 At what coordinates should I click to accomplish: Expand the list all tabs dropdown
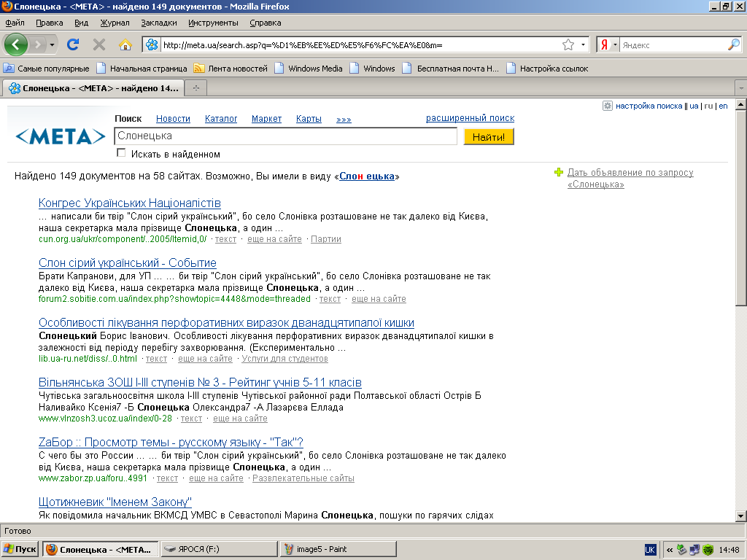coord(741,88)
